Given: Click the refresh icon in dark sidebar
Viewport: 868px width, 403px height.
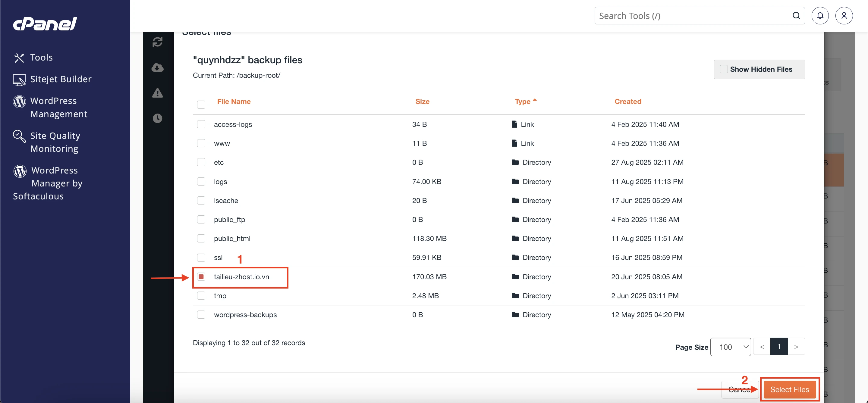Looking at the screenshot, I should (157, 42).
